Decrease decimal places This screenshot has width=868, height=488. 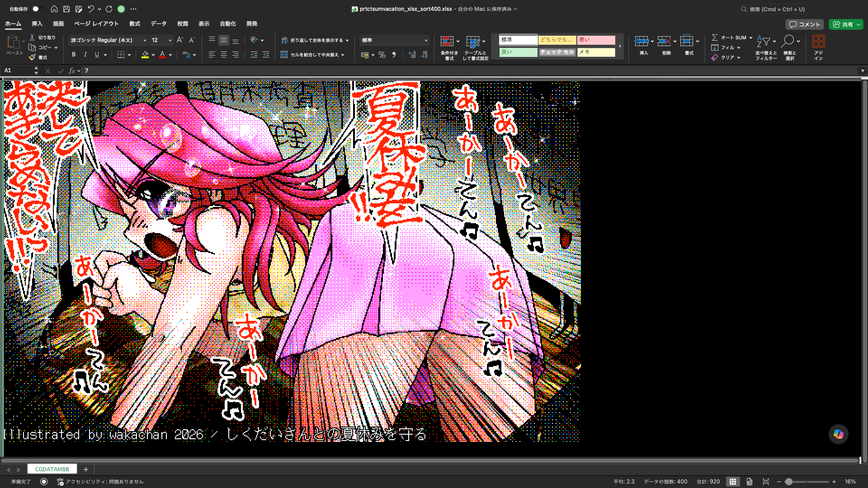tap(424, 55)
